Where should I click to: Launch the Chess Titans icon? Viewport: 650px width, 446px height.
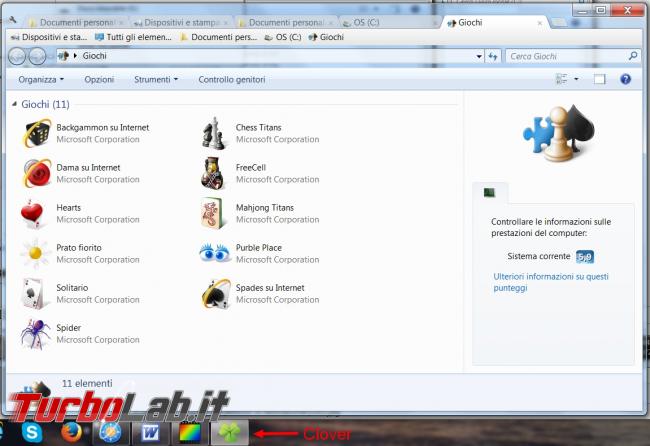point(214,133)
